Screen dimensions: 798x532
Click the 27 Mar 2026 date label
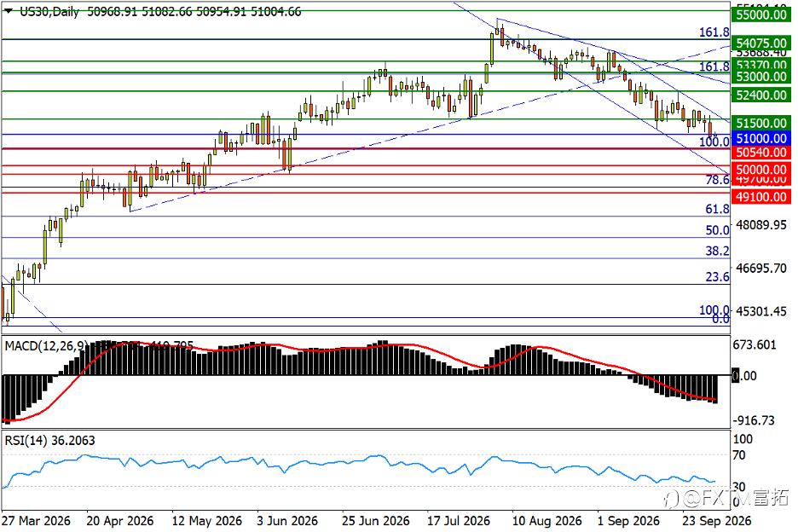(x=36, y=521)
